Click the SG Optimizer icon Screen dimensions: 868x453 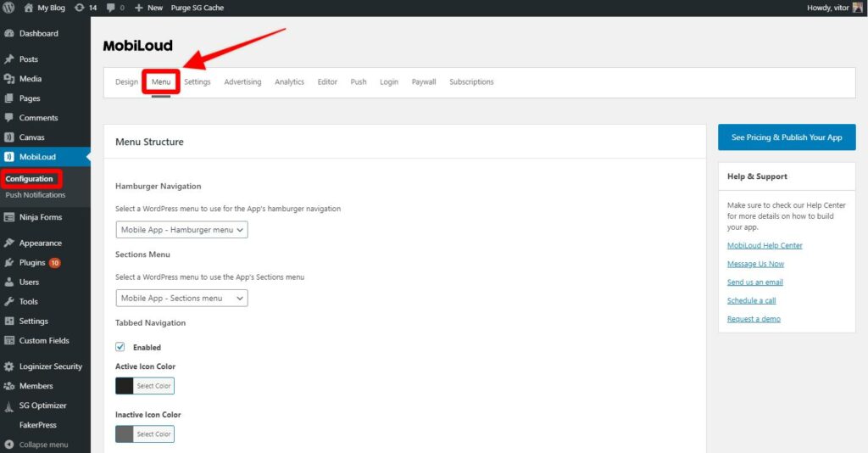click(8, 406)
